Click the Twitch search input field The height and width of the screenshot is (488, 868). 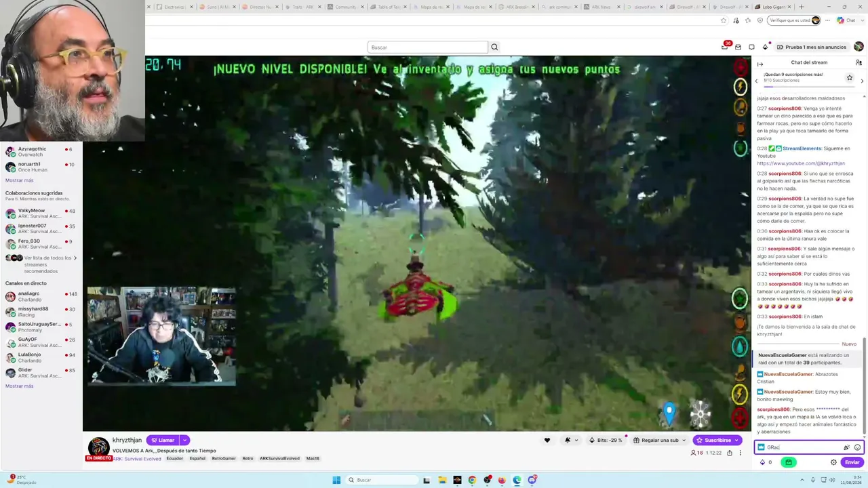point(428,47)
